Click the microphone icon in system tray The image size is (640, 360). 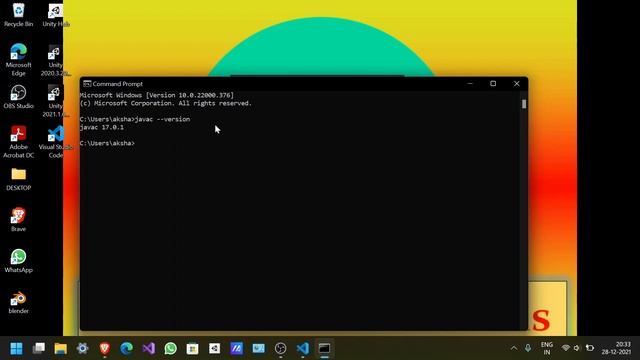[x=528, y=348]
